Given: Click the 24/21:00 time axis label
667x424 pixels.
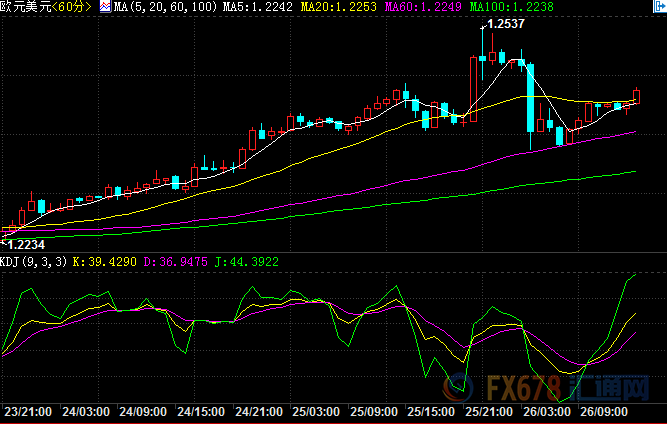Looking at the screenshot, I should pyautogui.click(x=259, y=412).
